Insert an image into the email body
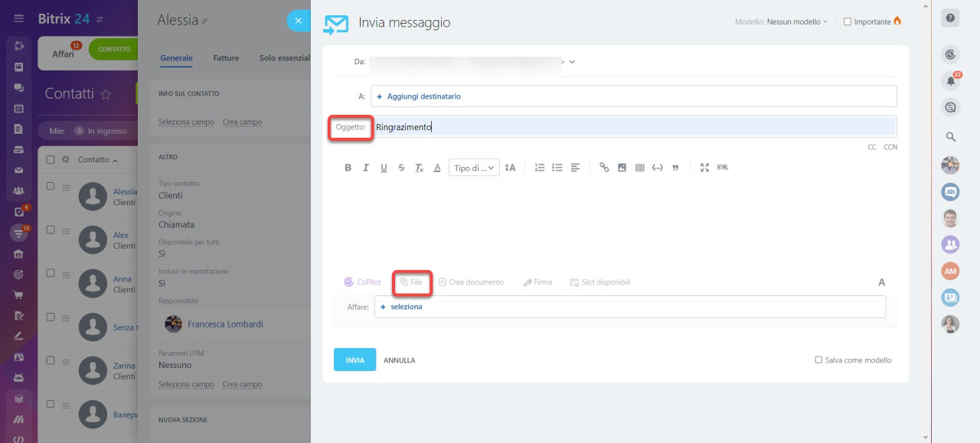The width and height of the screenshot is (980, 443). pyautogui.click(x=622, y=167)
